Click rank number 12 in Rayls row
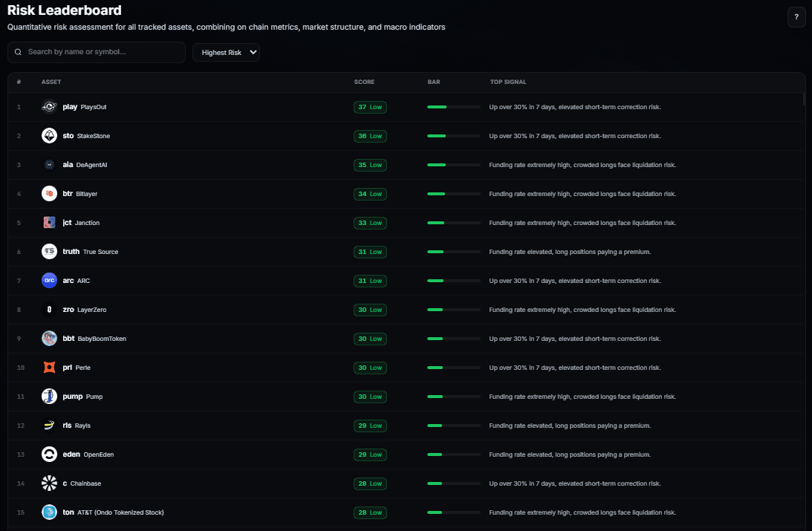Viewport: 812px width, 531px height. point(21,426)
